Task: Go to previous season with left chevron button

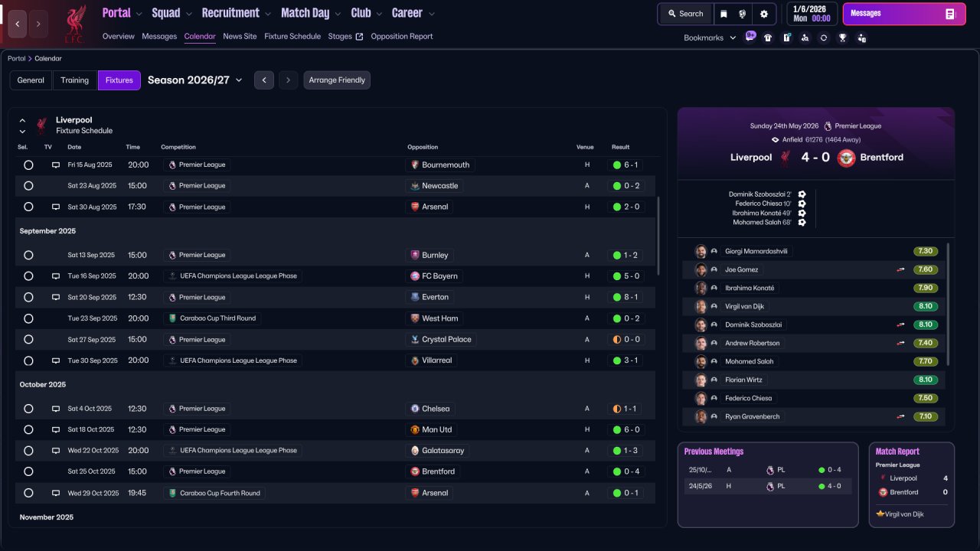Action: pyautogui.click(x=264, y=80)
